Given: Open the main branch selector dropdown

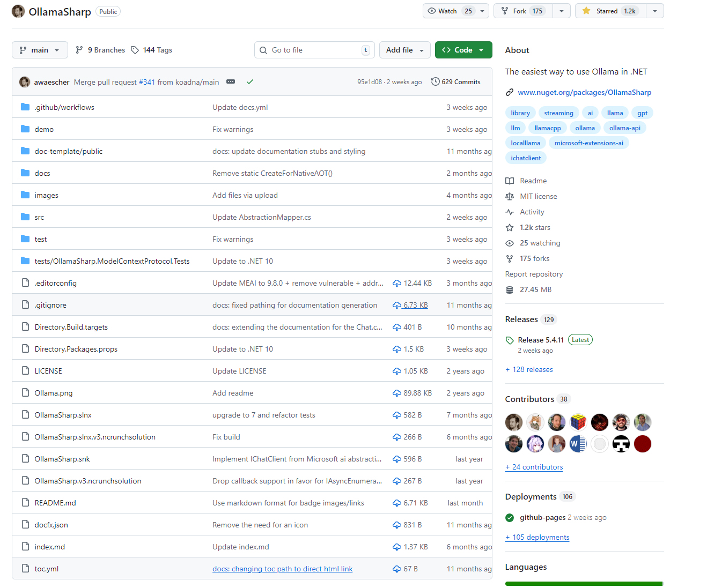Looking at the screenshot, I should 40,50.
